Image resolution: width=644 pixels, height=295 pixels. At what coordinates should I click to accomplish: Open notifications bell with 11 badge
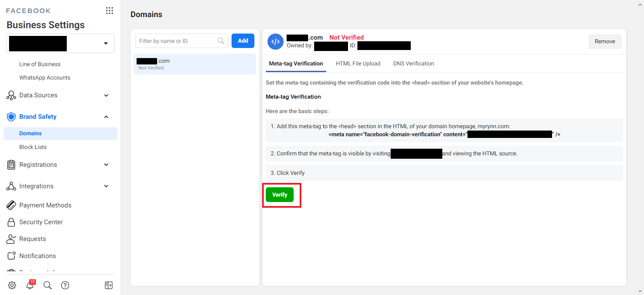tap(30, 285)
